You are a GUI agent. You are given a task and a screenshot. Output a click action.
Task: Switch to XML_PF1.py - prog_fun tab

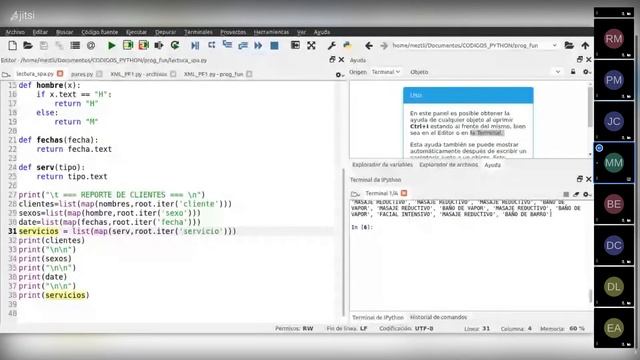tap(213, 74)
